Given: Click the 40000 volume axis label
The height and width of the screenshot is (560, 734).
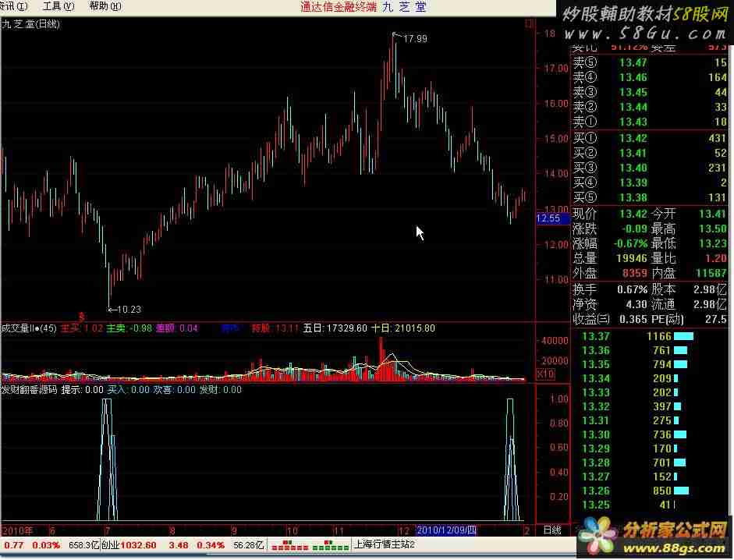Looking at the screenshot, I should click(x=555, y=341).
